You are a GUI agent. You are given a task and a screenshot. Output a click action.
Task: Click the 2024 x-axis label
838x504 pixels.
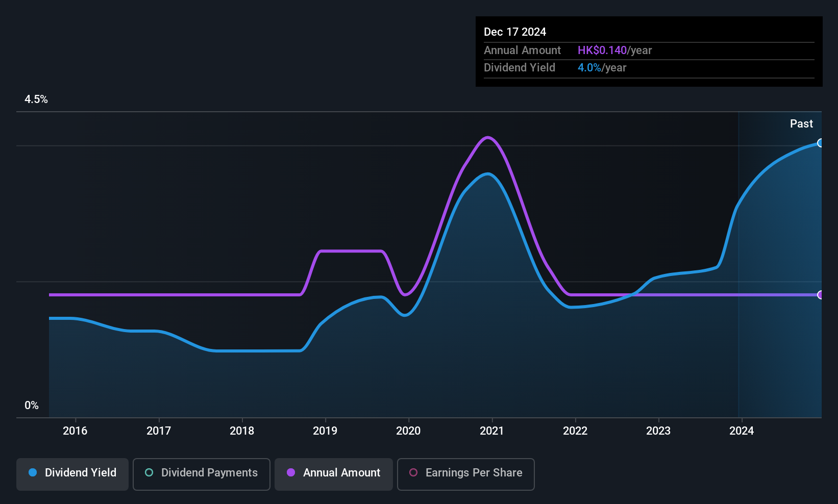[742, 431]
